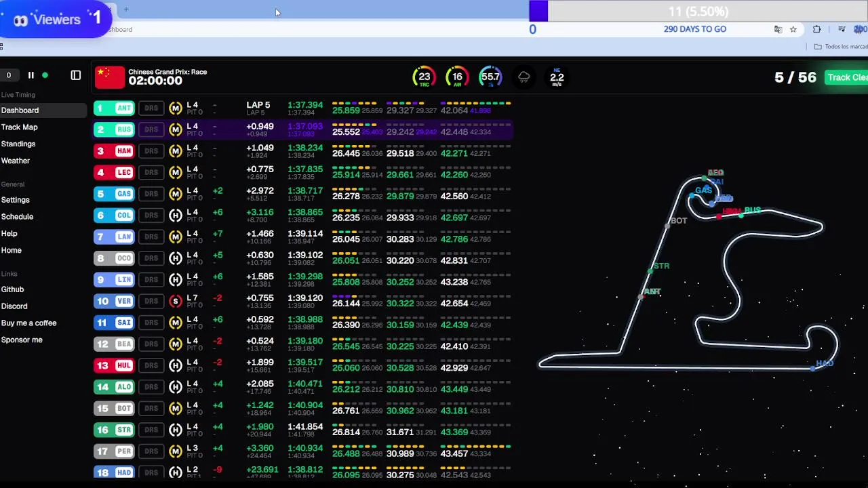Click the browser bookmark star icon
Viewport: 868px width, 488px height.
(793, 29)
